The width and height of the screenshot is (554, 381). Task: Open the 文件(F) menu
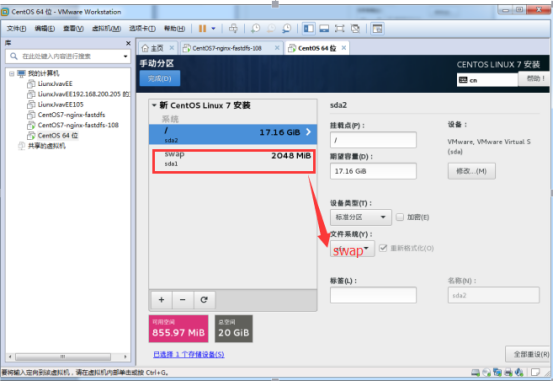coord(16,29)
